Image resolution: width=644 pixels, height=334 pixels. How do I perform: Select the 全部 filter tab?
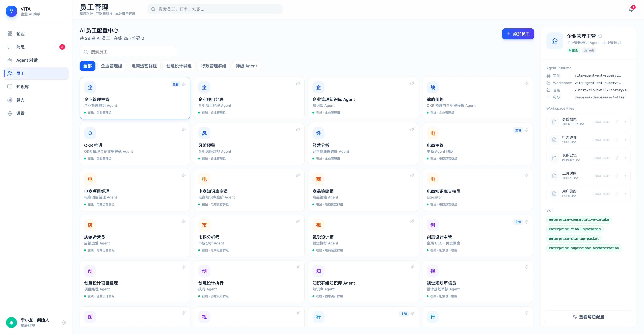tap(88, 66)
